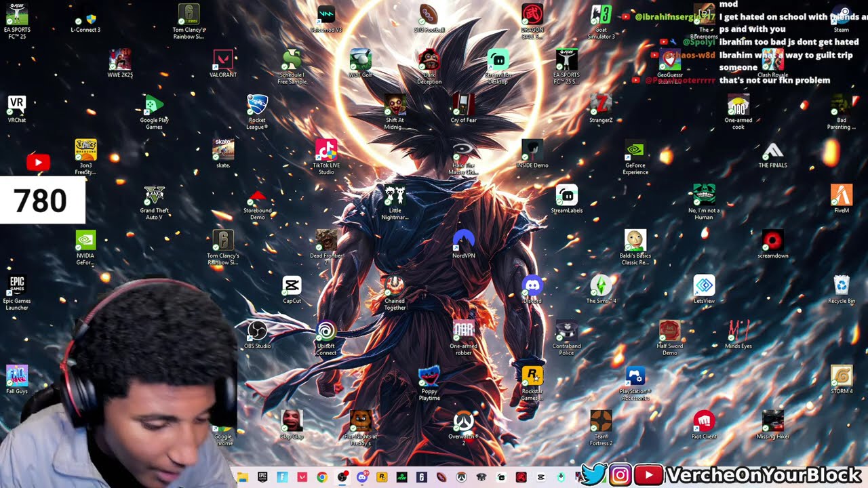
Task: Launch LetsView from the desktop
Action: 705,290
